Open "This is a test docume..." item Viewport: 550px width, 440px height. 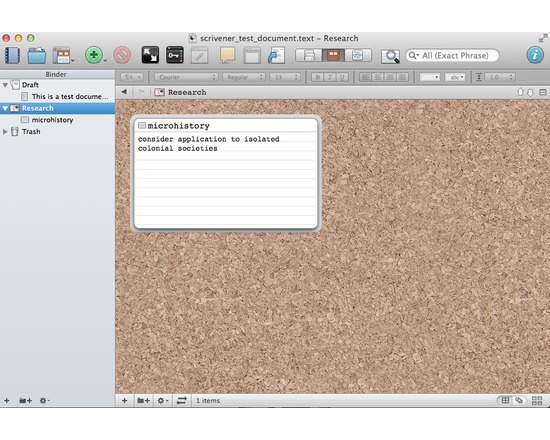coord(70,96)
